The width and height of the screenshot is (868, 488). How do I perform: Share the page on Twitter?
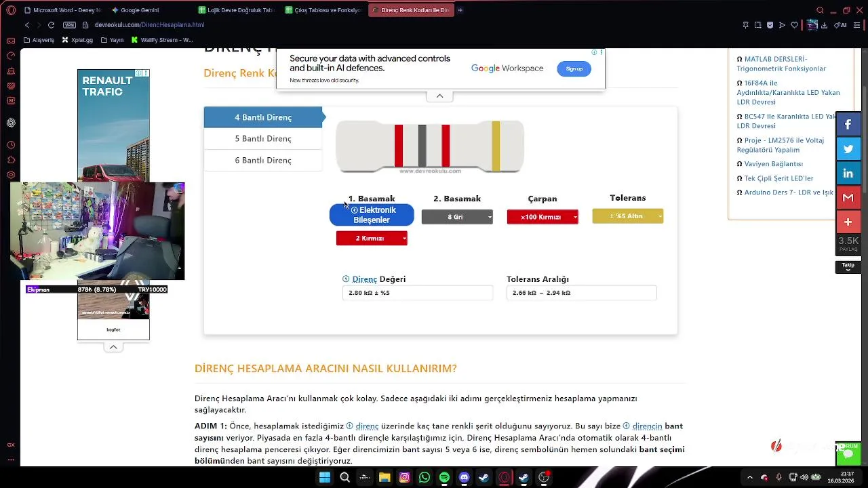[848, 148]
